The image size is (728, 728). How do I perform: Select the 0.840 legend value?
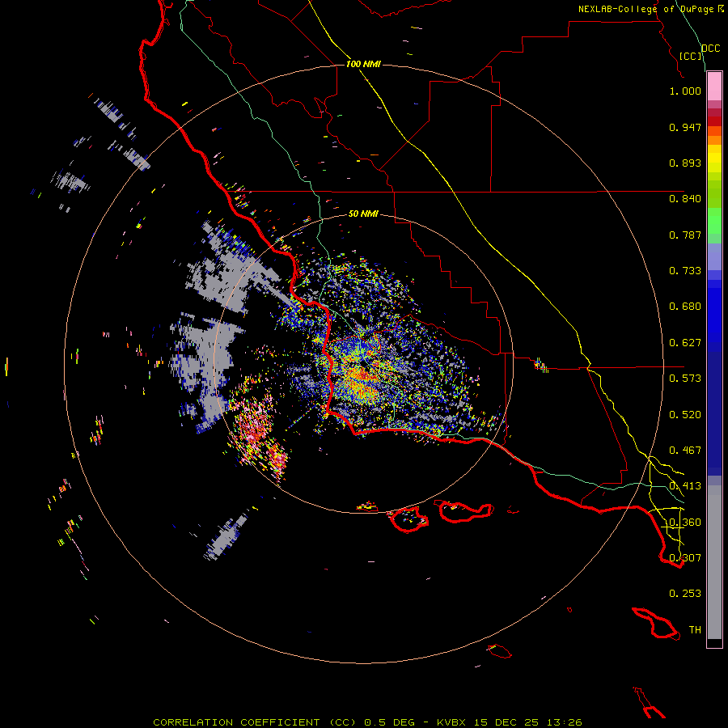[685, 199]
